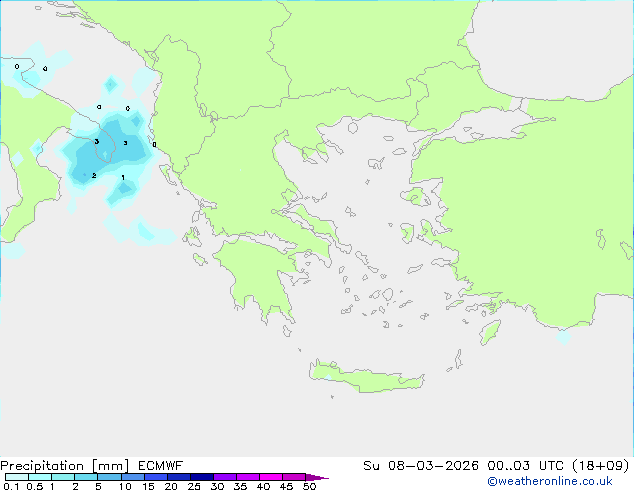
Task: Pick the 1–2 mm legend swatch
Action: (x=63, y=477)
